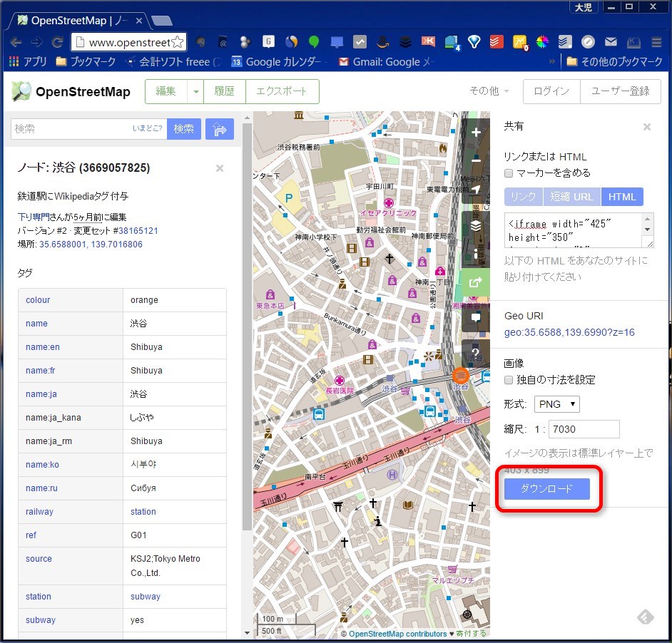672x643 pixels.
Task: Click the いまどこ? where-am-I link
Action: click(x=148, y=128)
